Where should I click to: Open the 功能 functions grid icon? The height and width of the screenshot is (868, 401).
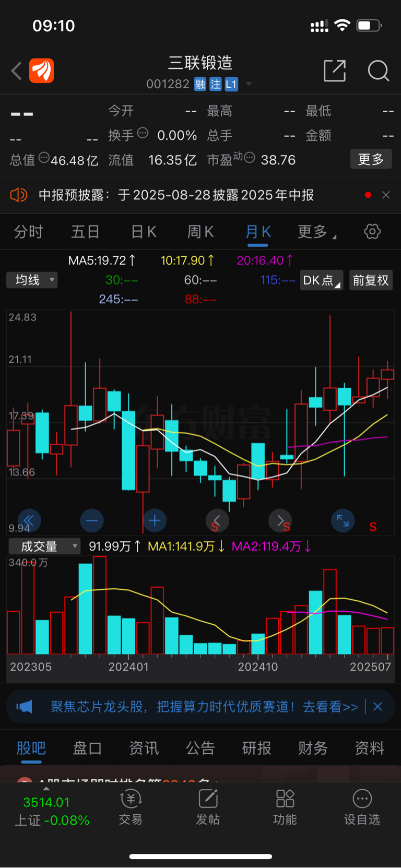point(285,807)
